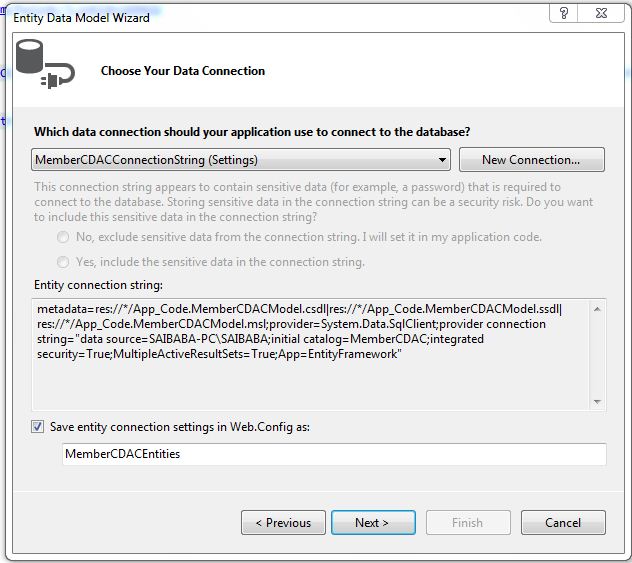Click the help question mark button

pos(565,14)
